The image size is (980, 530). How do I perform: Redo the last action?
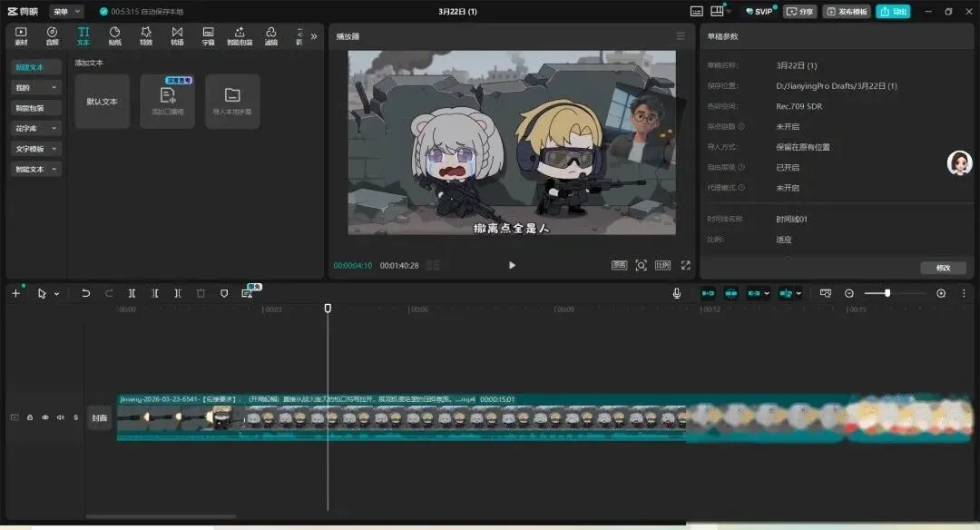click(x=109, y=293)
